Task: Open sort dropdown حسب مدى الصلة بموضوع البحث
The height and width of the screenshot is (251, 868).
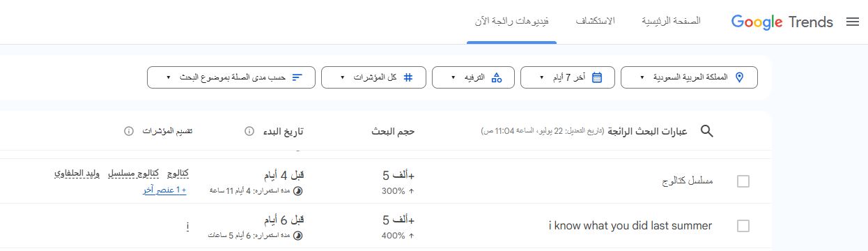Action: [231, 77]
